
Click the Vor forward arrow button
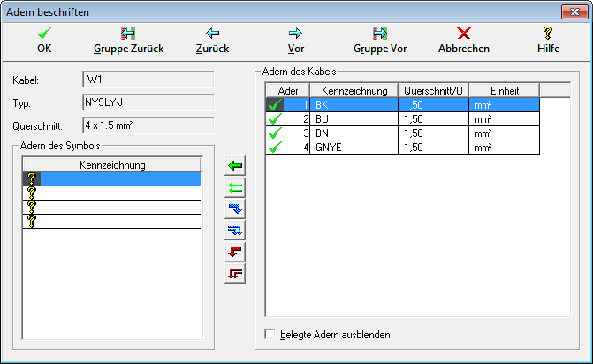(x=296, y=41)
